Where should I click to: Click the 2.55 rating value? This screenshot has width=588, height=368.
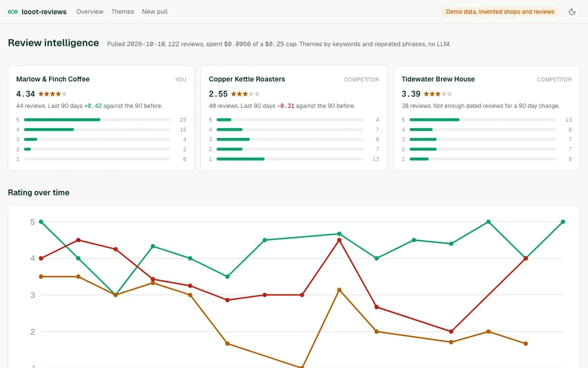coord(218,94)
